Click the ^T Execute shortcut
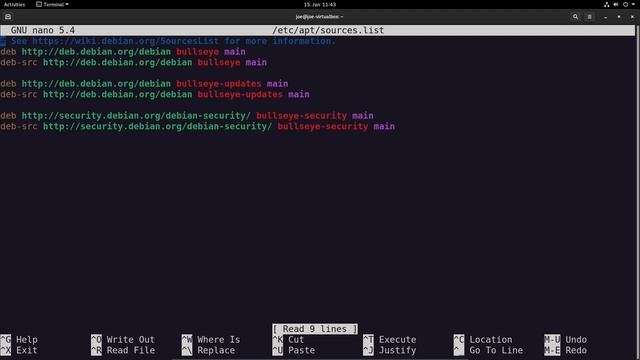This screenshot has height=360, width=640. pyautogui.click(x=390, y=340)
